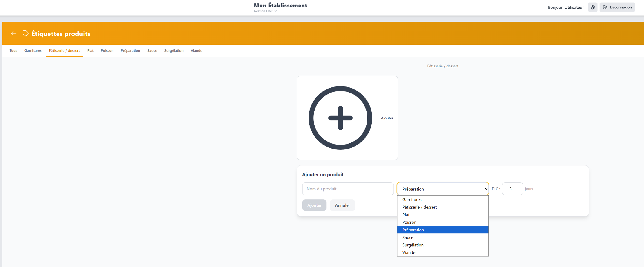Click the Utilisateur name in greeting
Screen dimensions: 644x267
(574, 7)
